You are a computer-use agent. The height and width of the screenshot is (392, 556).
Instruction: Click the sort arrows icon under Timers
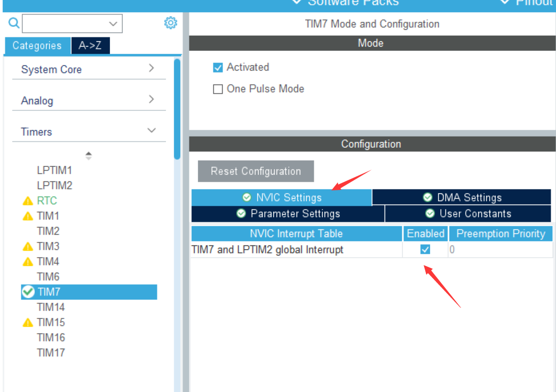[x=89, y=156]
